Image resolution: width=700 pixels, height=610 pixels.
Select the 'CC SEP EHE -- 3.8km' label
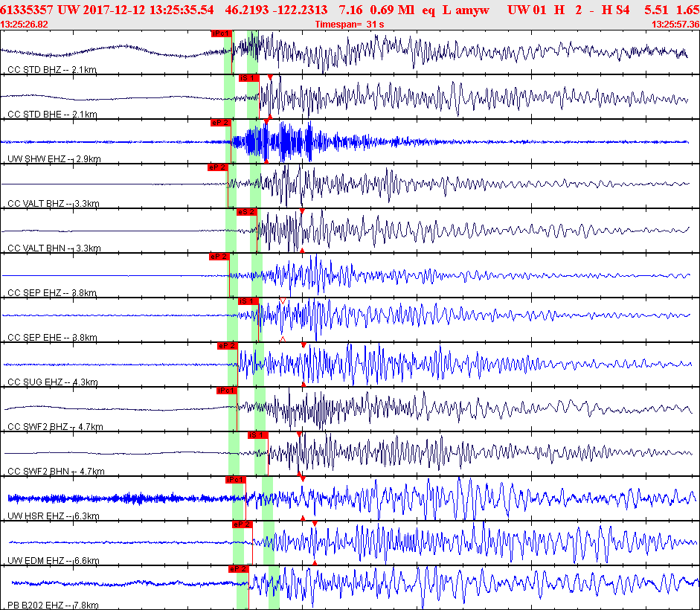coord(52,338)
